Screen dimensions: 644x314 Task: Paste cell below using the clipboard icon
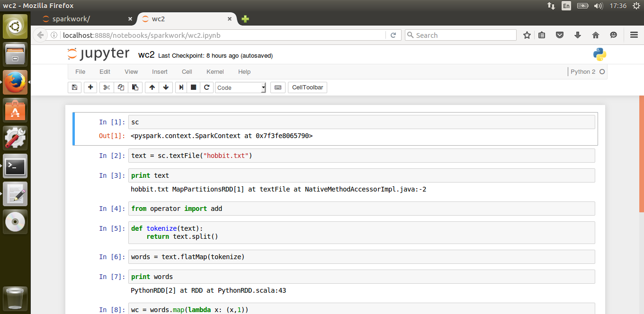coord(135,87)
